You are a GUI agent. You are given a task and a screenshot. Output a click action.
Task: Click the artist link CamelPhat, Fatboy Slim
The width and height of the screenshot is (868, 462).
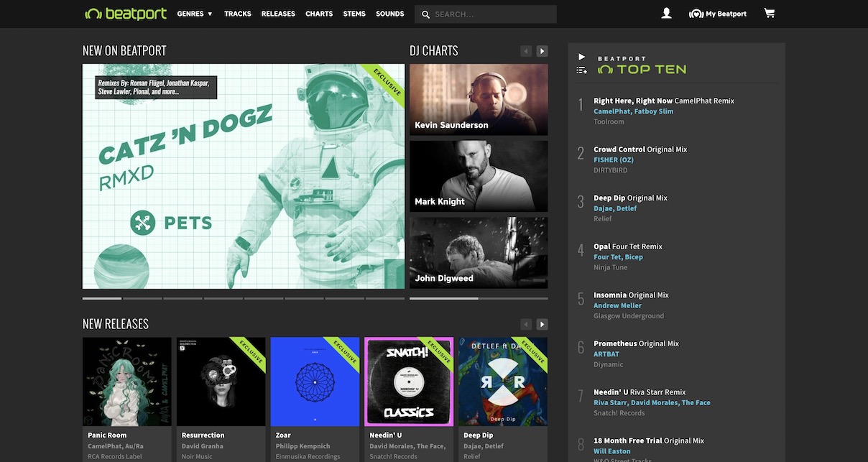(633, 111)
